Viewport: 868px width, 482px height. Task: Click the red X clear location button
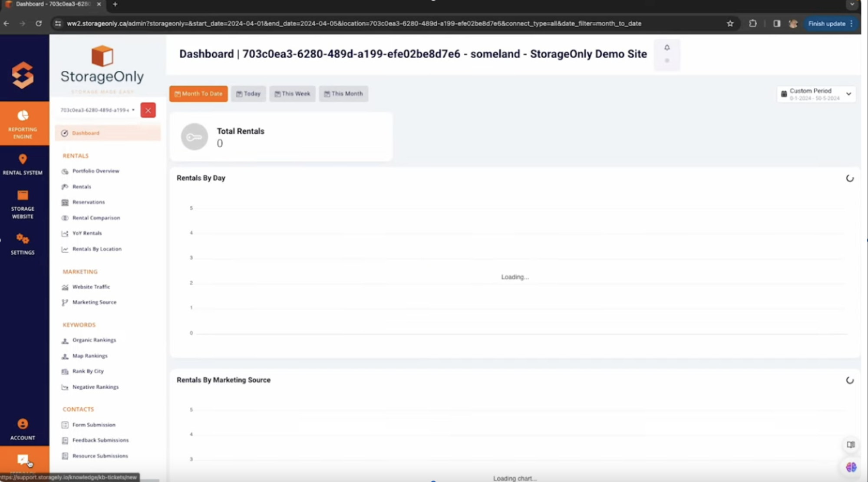tap(148, 110)
